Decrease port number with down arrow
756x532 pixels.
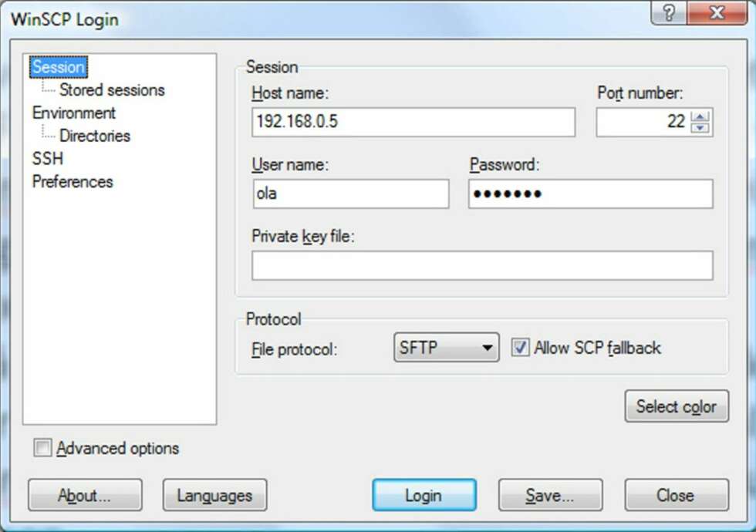[700, 128]
